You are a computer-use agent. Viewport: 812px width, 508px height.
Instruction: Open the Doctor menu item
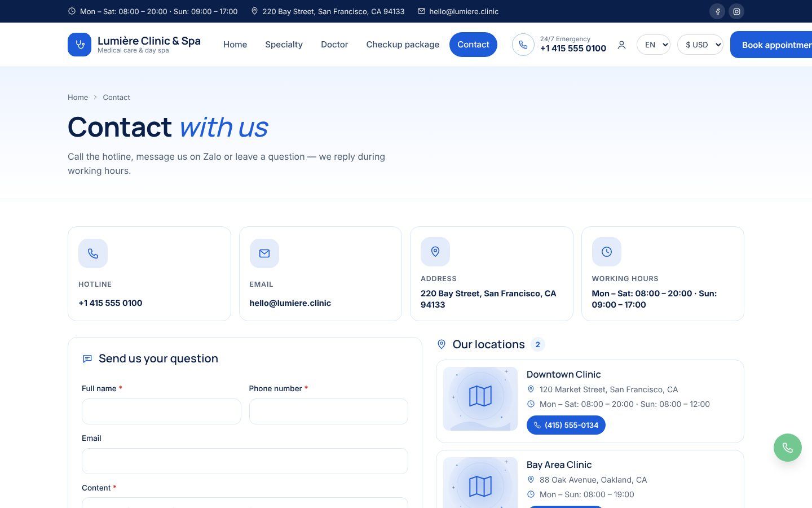[x=334, y=45]
